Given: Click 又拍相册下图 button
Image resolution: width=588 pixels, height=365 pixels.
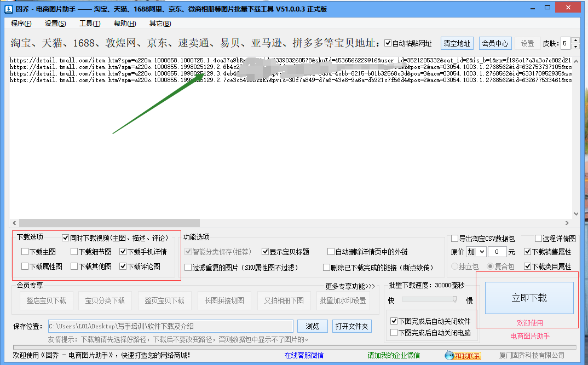Looking at the screenshot, I should pyautogui.click(x=284, y=300).
